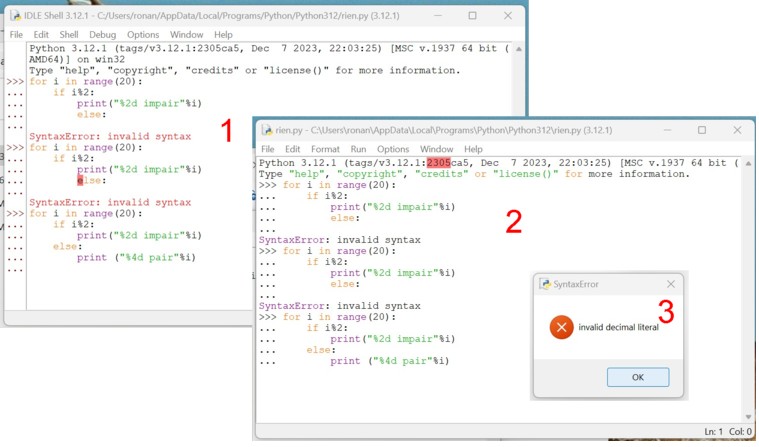Viewport: 759px width, 447px height.
Task: Click 'invalid decimal literal' message text
Action: click(x=618, y=327)
